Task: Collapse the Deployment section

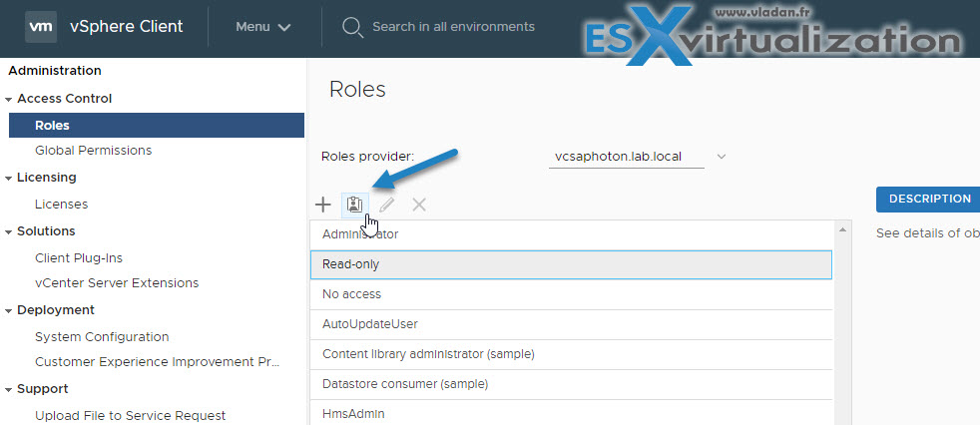Action: tap(8, 310)
